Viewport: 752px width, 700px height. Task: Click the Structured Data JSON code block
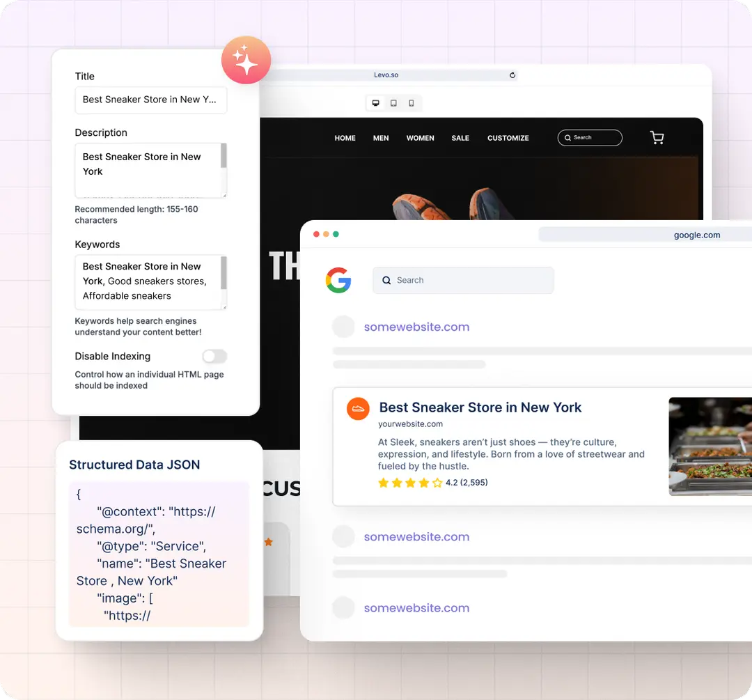click(159, 554)
